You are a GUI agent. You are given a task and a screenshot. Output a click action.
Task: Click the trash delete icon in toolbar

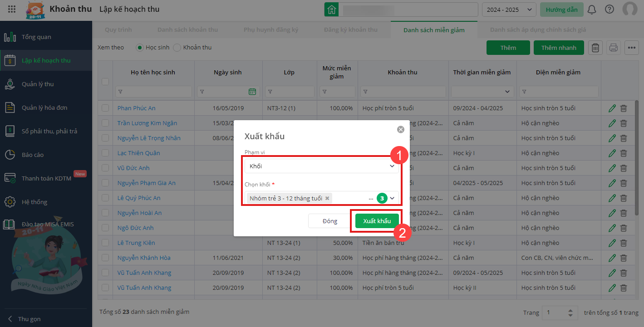(596, 48)
